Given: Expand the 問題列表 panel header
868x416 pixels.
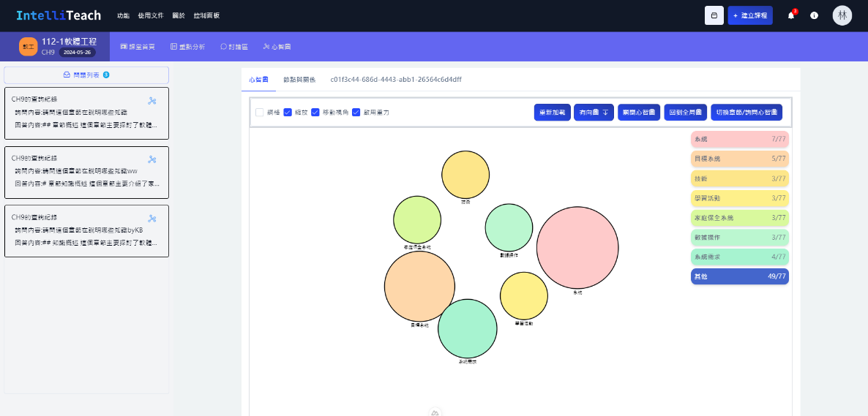Looking at the screenshot, I should click(86, 75).
